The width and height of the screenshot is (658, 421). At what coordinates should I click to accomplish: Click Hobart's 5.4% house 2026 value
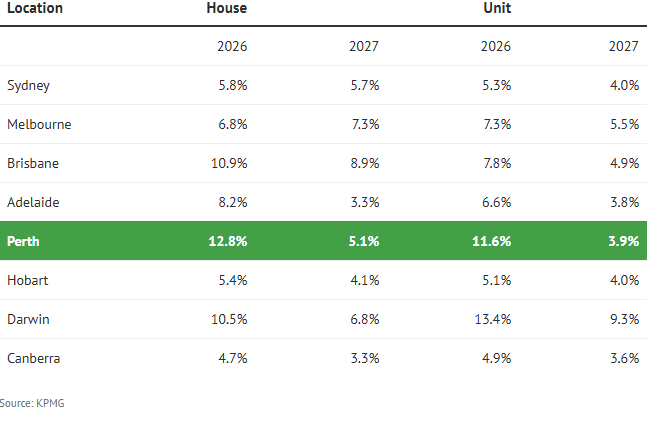click(x=232, y=280)
